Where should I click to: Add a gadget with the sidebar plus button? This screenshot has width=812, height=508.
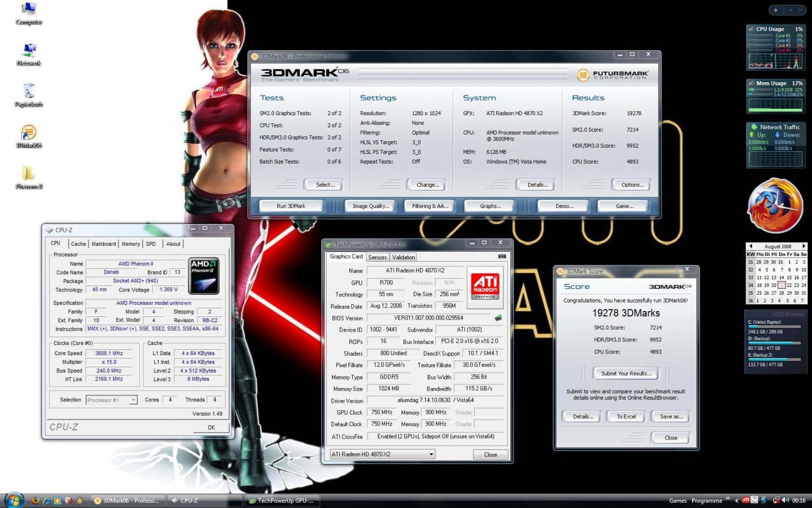click(775, 10)
